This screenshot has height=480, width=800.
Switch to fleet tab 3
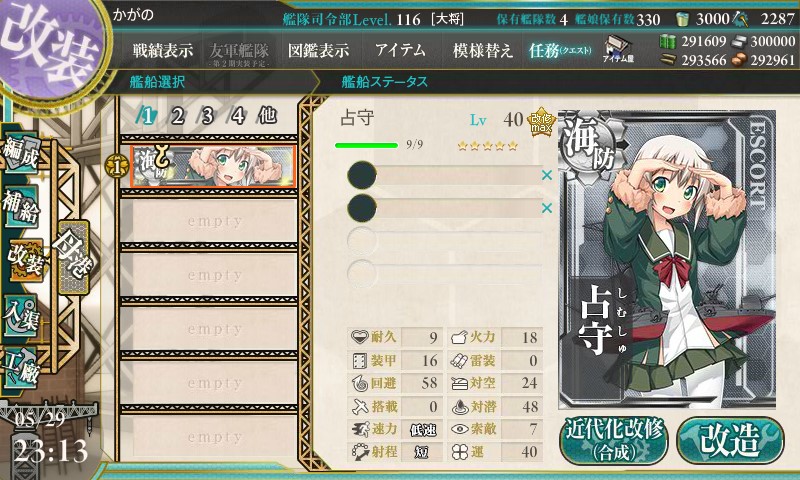tap(207, 117)
